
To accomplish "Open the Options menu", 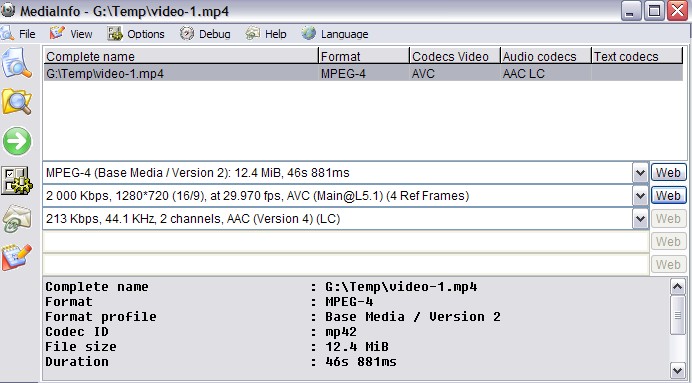I will click(136, 34).
